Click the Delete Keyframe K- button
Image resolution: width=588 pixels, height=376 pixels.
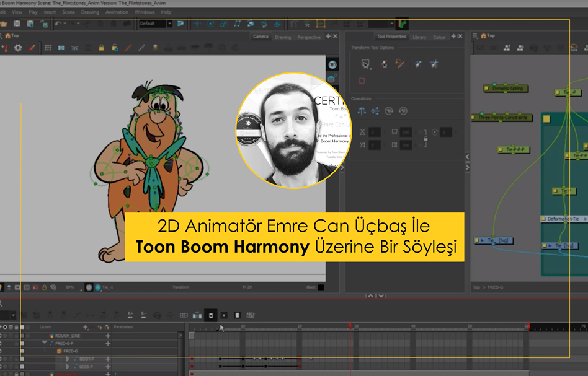(143, 315)
